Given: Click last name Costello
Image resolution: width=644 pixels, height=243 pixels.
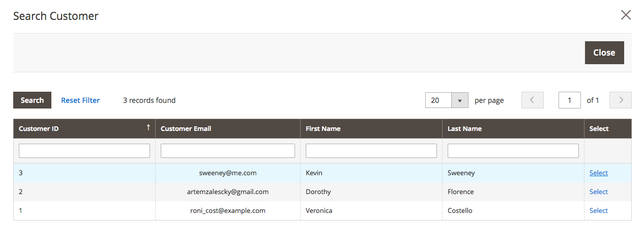Looking at the screenshot, I should pyautogui.click(x=460, y=210).
